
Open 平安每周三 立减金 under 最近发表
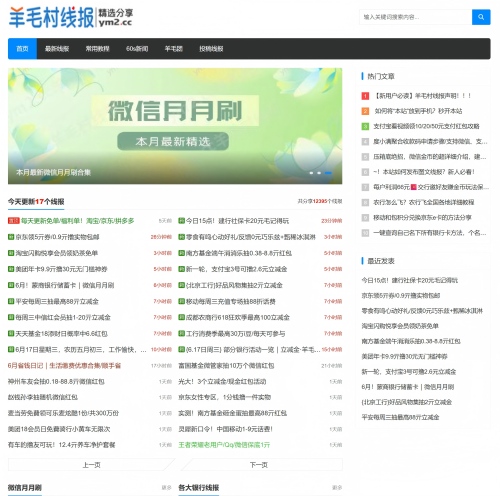click(400, 417)
